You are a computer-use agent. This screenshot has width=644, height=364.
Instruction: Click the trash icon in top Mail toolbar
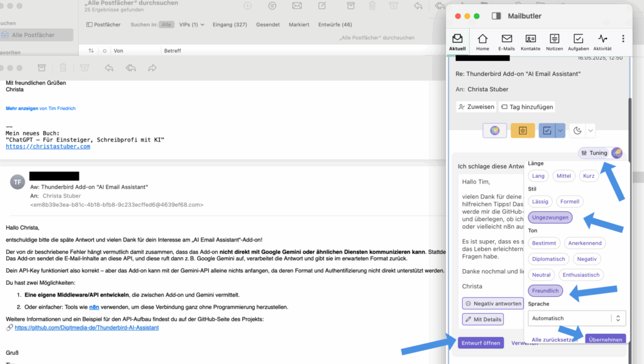[x=372, y=6]
